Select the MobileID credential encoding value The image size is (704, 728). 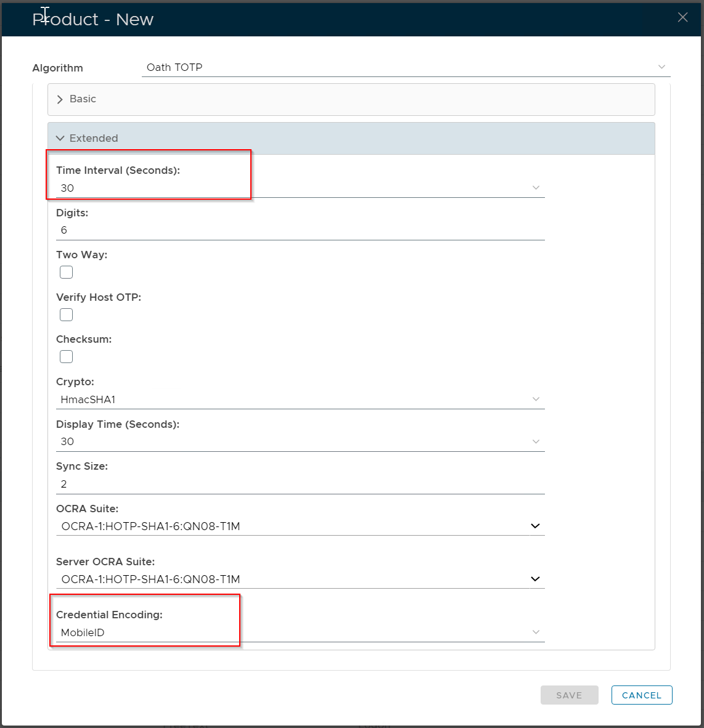[x=83, y=632]
